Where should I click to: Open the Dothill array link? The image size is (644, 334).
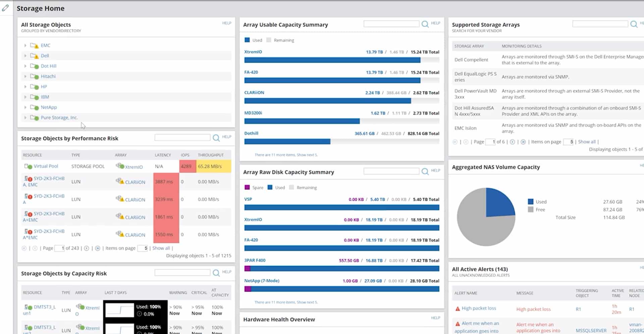click(251, 133)
